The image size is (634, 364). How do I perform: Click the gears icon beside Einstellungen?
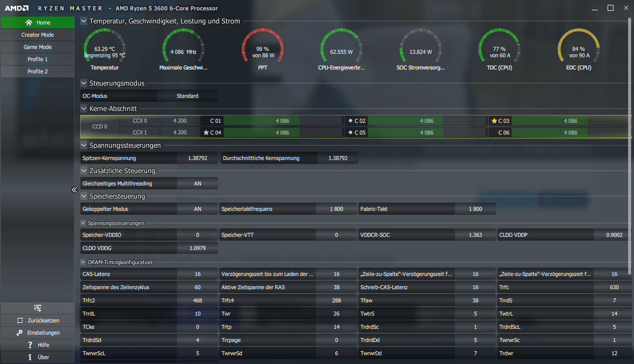[20, 333]
